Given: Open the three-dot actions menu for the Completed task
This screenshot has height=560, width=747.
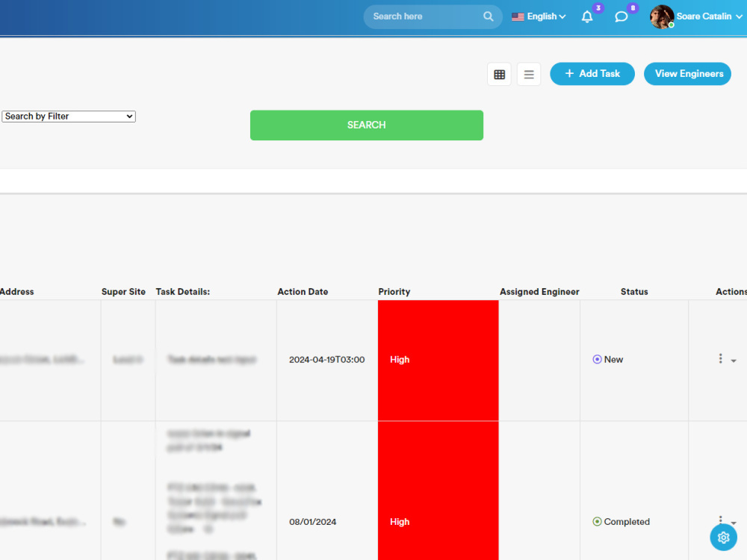Looking at the screenshot, I should 720,519.
